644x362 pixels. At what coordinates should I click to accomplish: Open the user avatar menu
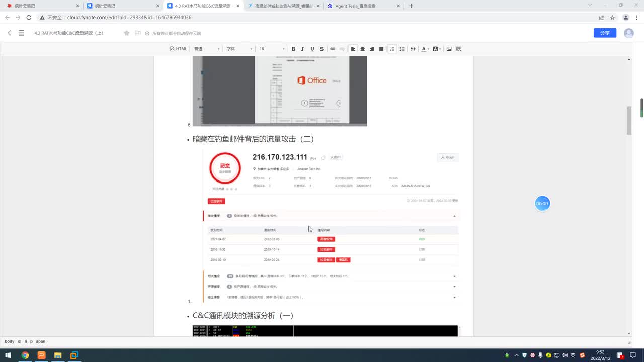(629, 33)
